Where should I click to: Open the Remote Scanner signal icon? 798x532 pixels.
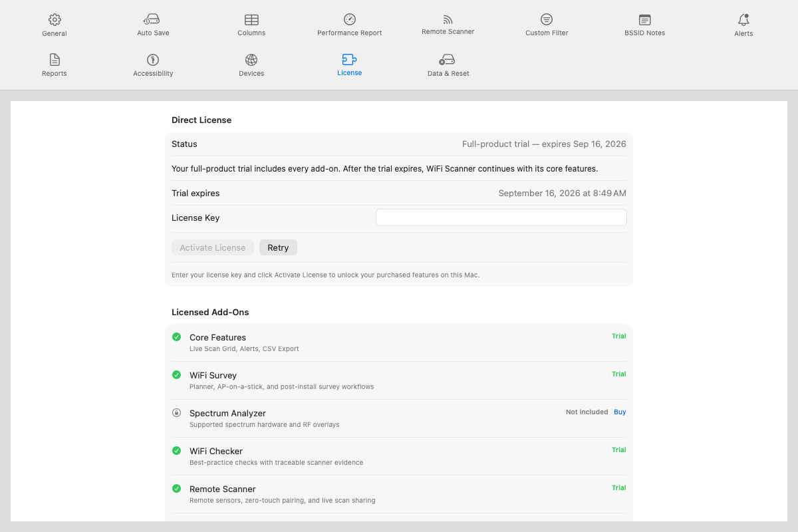point(448,19)
